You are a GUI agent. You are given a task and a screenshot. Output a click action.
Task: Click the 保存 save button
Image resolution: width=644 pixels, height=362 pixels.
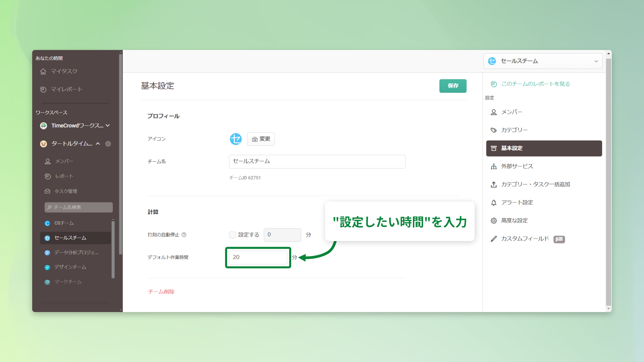point(452,86)
